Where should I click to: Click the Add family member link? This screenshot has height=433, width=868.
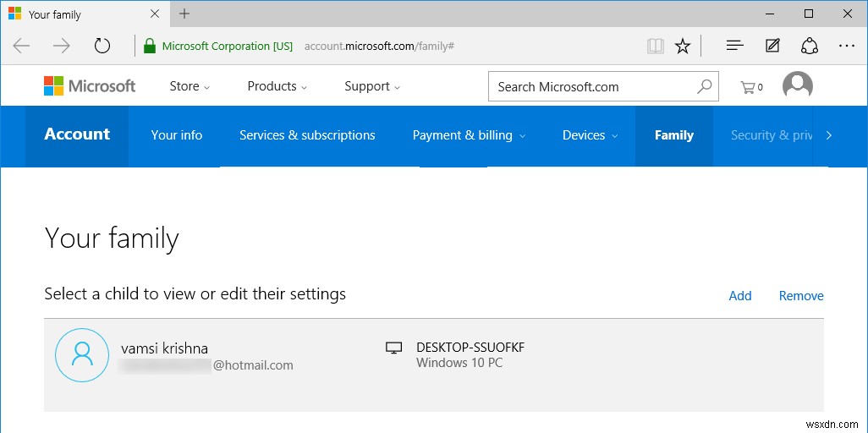[x=740, y=295]
